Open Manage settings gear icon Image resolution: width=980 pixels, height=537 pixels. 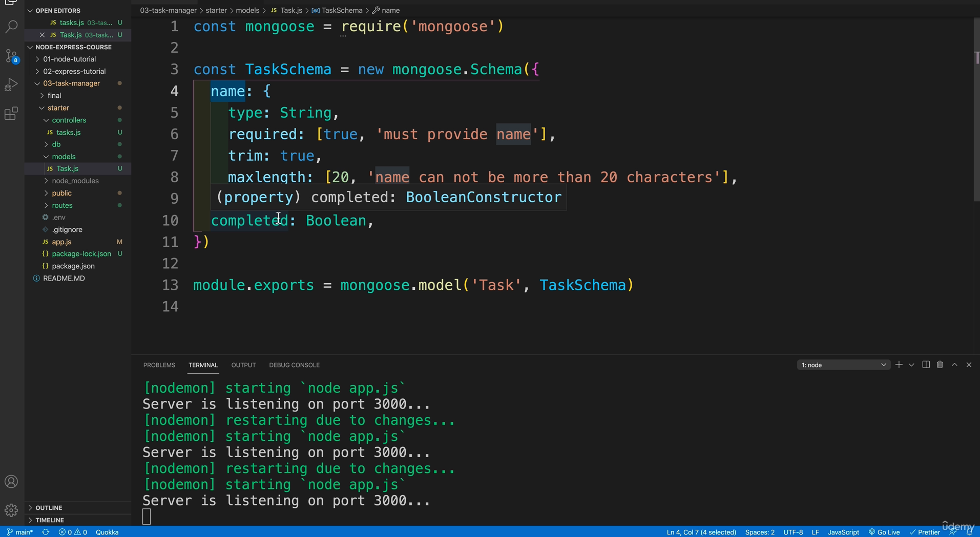[11, 510]
